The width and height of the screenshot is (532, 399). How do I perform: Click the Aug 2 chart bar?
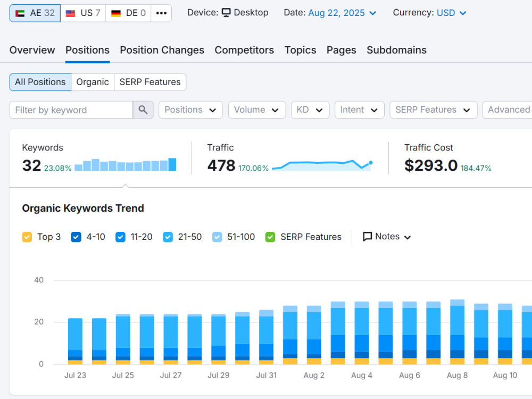[x=314, y=335]
